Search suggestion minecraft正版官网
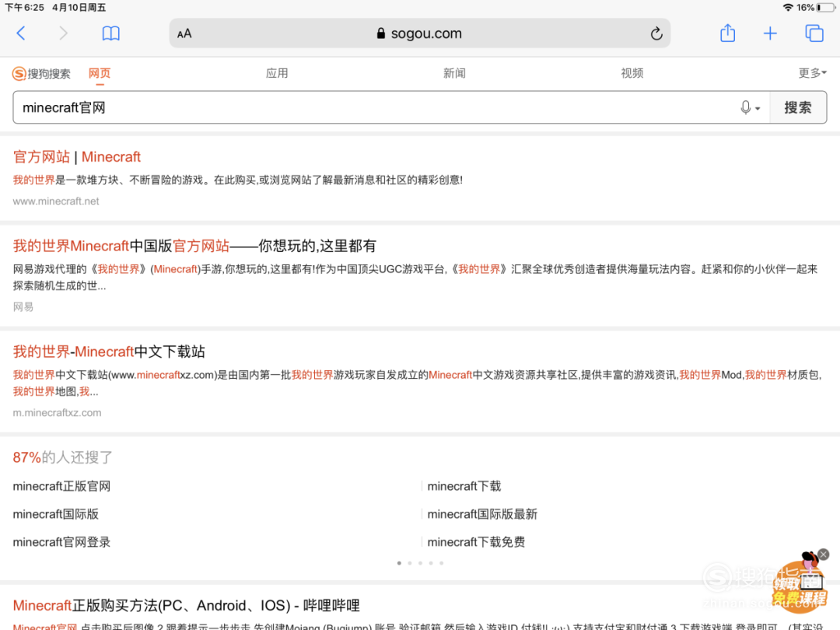Screen dimensions: 840x630 coord(61,486)
